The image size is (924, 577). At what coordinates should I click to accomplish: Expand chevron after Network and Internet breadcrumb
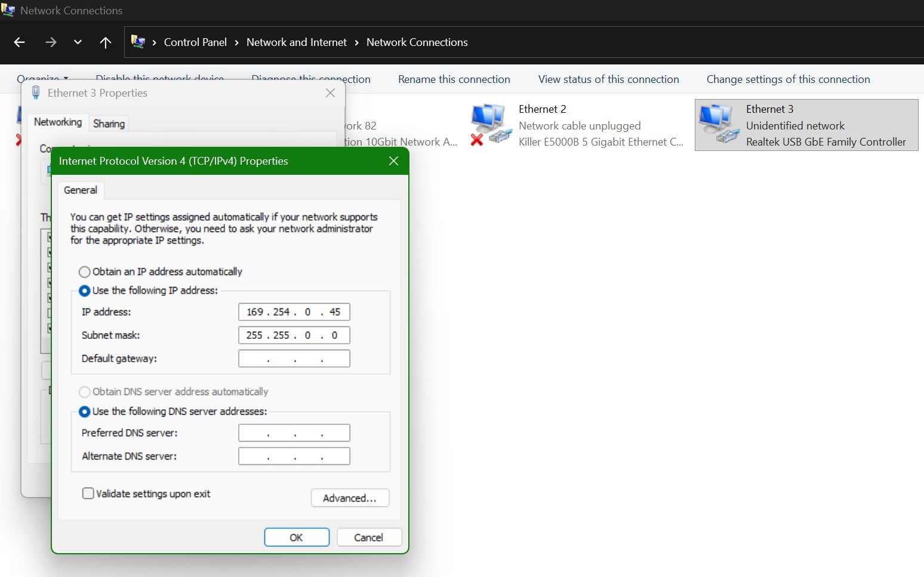356,42
